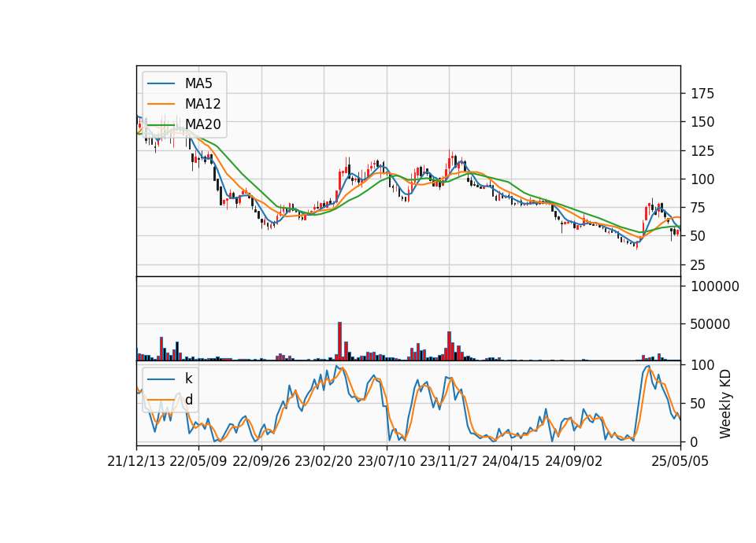756x543 pixels.
Task: Click the 100000 volume axis label
Action: [x=715, y=286]
